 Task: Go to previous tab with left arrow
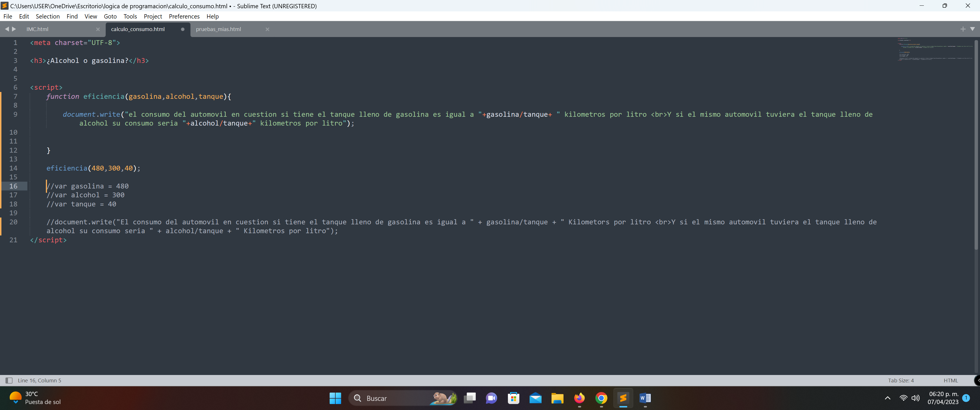point(7,29)
